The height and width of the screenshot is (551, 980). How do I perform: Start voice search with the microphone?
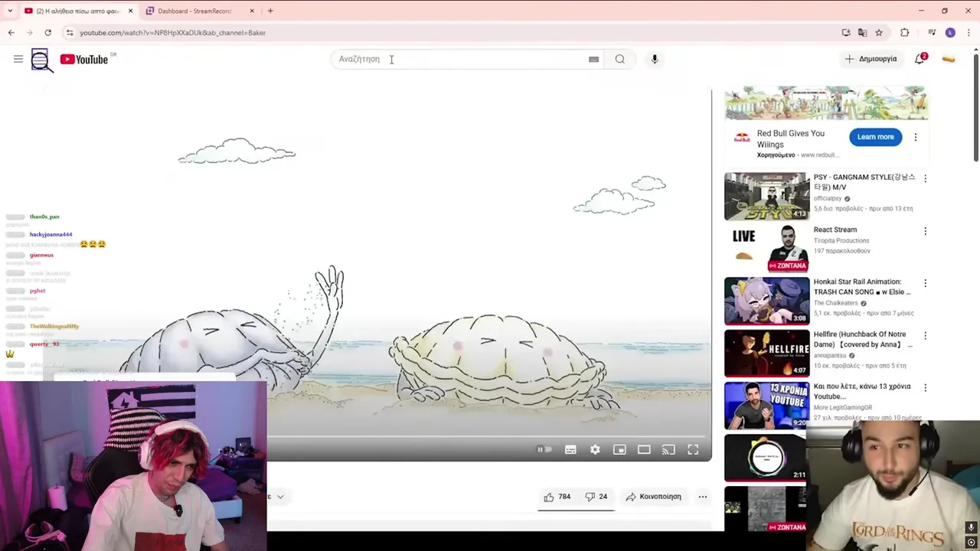pyautogui.click(x=655, y=59)
